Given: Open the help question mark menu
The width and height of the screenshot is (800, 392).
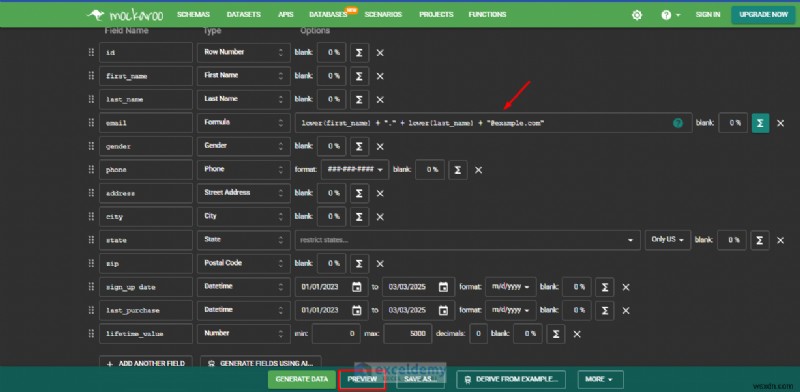Looking at the screenshot, I should tap(670, 15).
